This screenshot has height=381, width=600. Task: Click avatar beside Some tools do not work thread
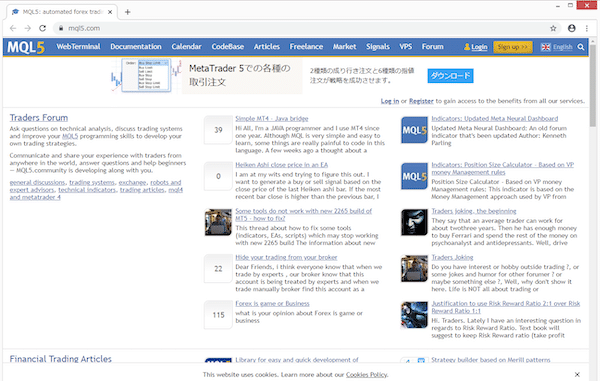pyautogui.click(x=218, y=223)
